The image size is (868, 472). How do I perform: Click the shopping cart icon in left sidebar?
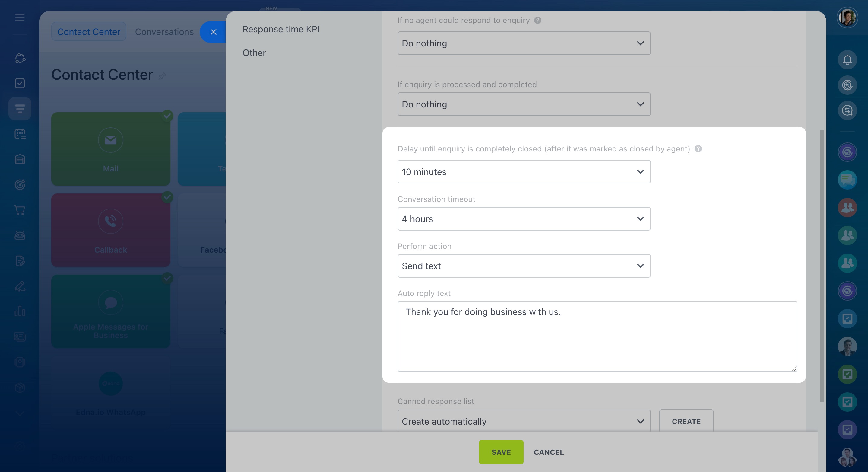point(20,210)
